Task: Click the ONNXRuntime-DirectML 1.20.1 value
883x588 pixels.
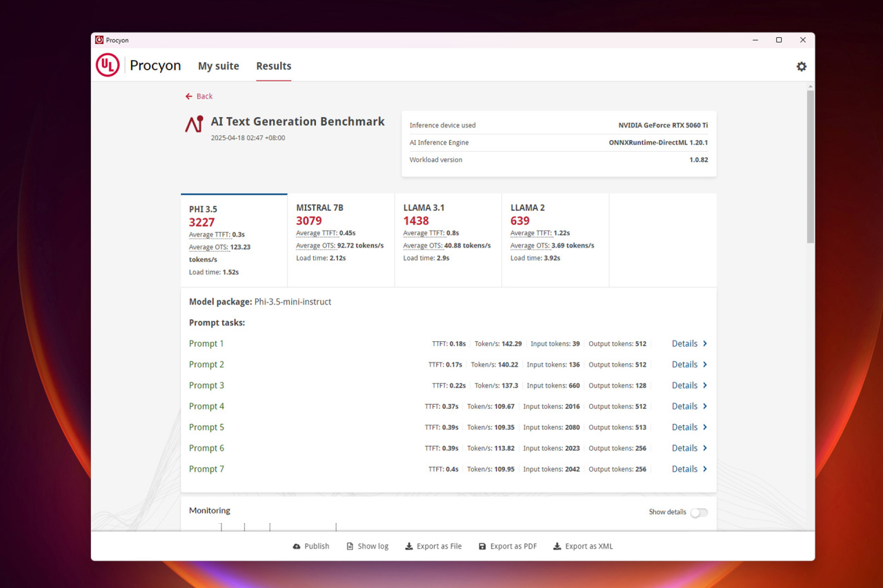Action: (658, 143)
